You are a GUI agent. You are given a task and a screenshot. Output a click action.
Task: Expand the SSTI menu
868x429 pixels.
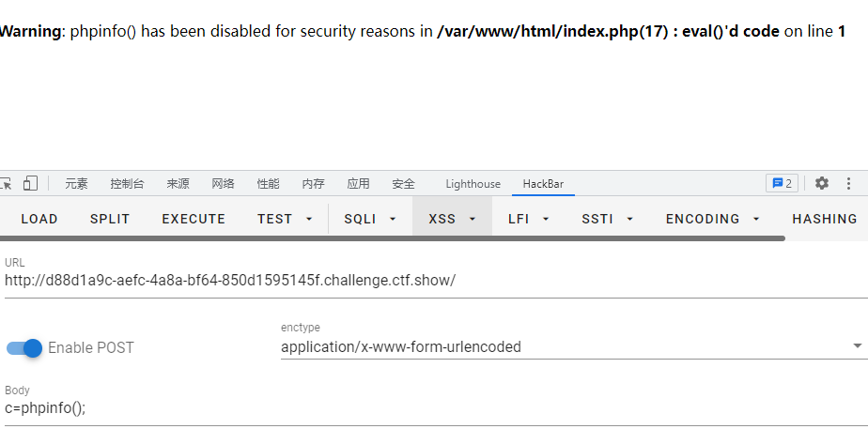point(607,219)
